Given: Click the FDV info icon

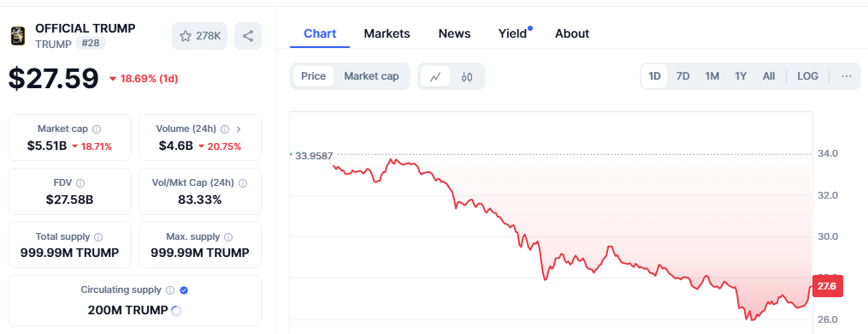Looking at the screenshot, I should 80,183.
